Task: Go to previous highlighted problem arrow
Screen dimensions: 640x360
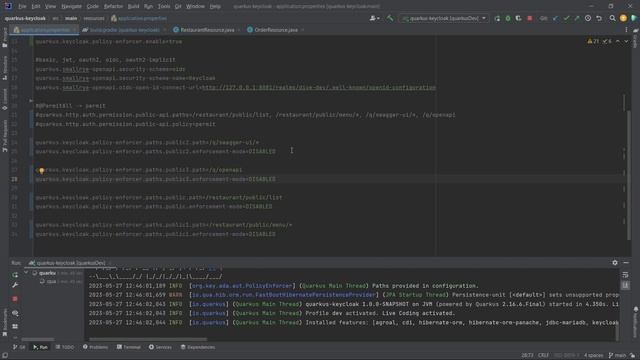Action: (x=618, y=41)
